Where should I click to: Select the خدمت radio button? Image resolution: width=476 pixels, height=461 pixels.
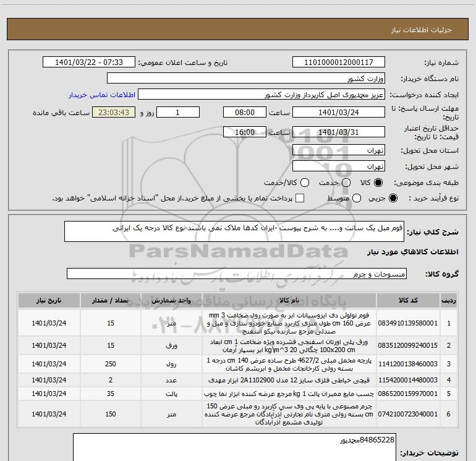346,183
